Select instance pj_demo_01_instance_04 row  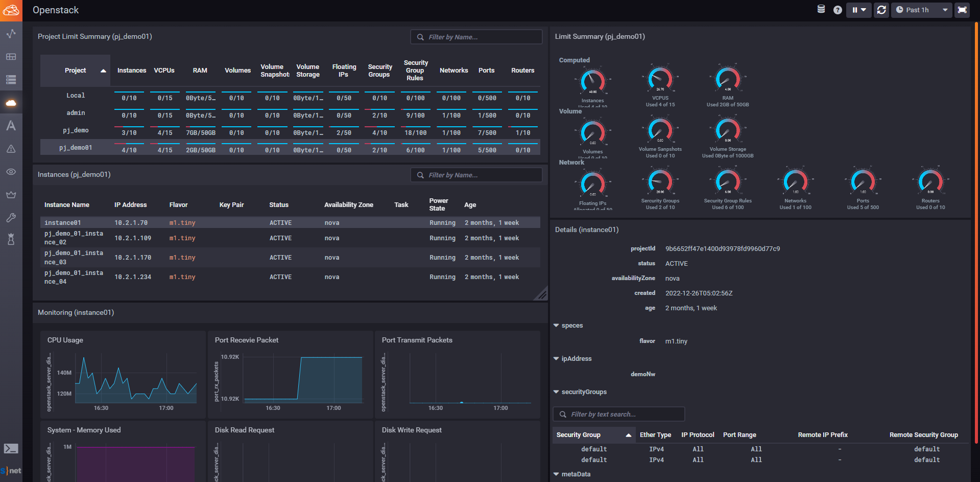290,277
